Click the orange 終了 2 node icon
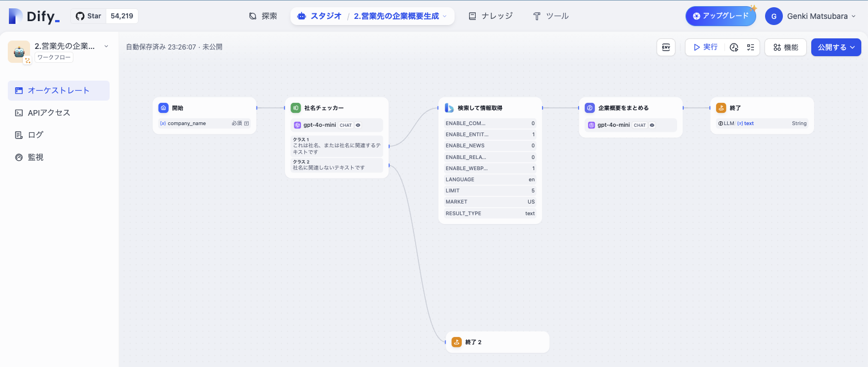The height and width of the screenshot is (367, 868). [x=456, y=342]
